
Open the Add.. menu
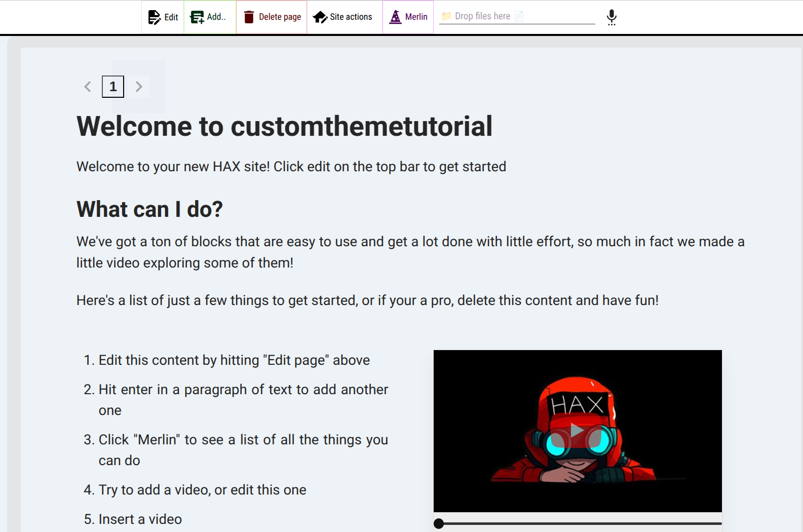210,17
